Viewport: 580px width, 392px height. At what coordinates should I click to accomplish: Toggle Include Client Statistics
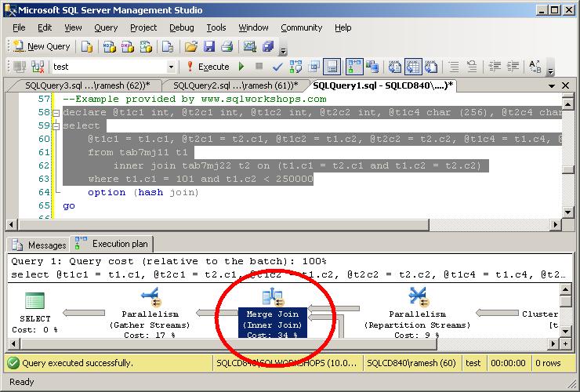coord(372,67)
